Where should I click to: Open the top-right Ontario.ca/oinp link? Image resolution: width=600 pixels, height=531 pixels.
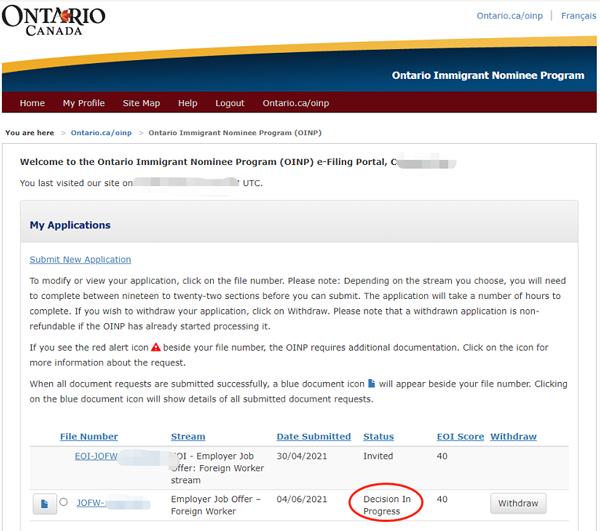511,16
